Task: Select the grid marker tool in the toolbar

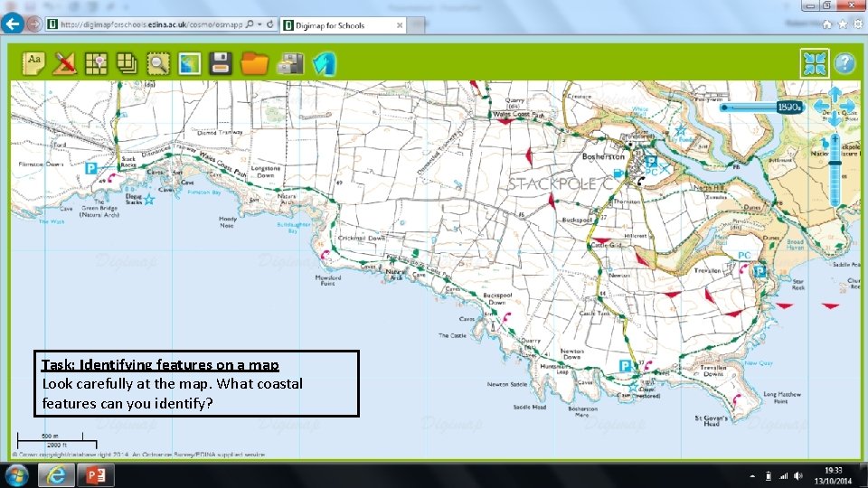Action: 96,63
